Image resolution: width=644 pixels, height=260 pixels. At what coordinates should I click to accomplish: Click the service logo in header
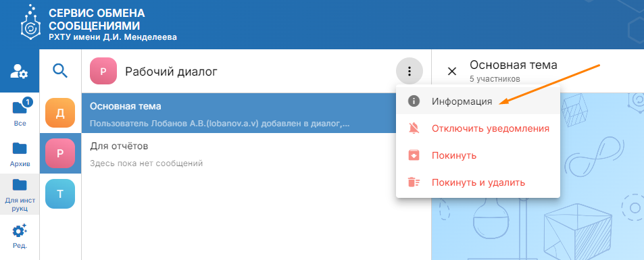[x=32, y=24]
